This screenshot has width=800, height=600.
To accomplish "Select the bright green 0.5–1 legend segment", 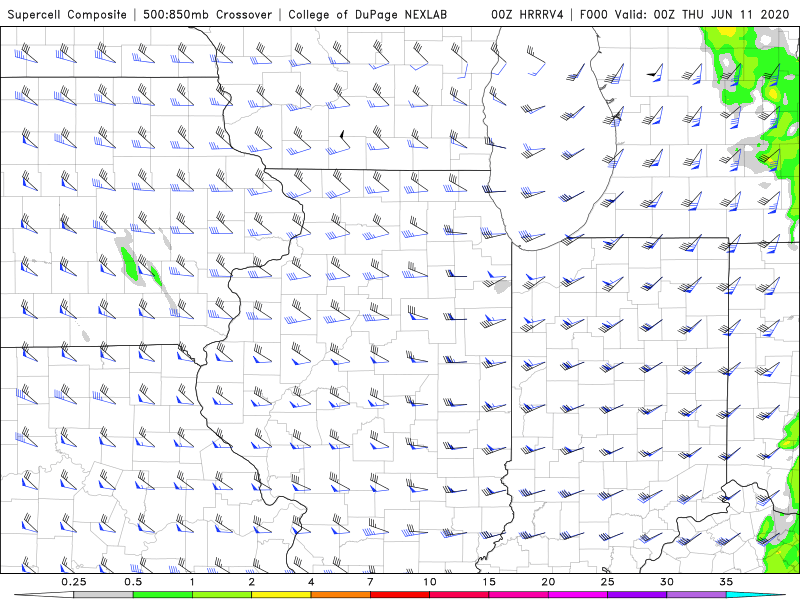I will pyautogui.click(x=163, y=595).
